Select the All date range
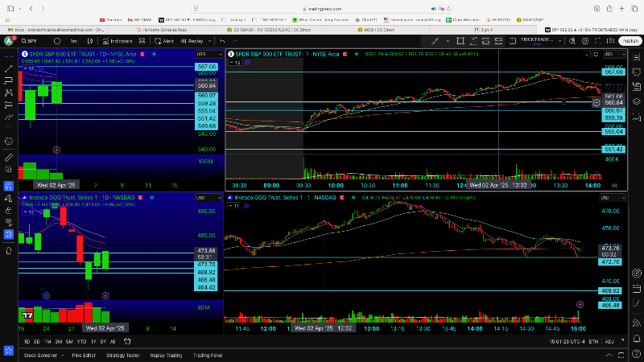 pyautogui.click(x=113, y=341)
